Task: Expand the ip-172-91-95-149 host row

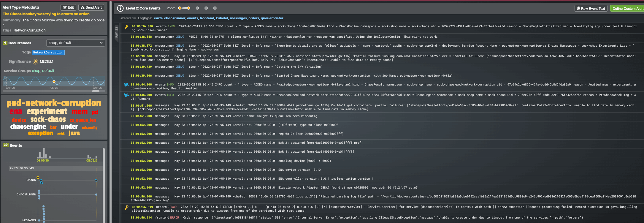Action: click(x=56, y=168)
